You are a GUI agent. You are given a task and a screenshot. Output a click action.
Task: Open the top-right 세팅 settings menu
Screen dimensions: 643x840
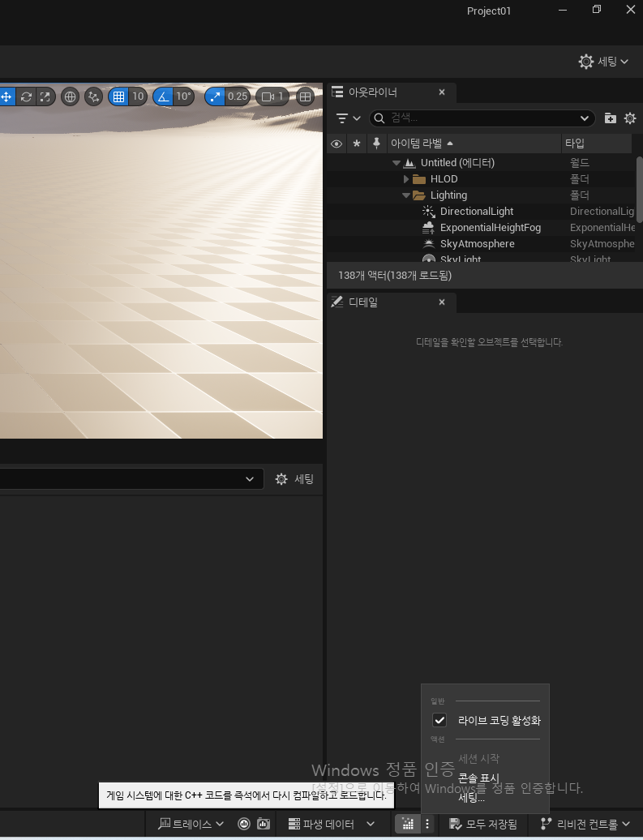coord(603,62)
